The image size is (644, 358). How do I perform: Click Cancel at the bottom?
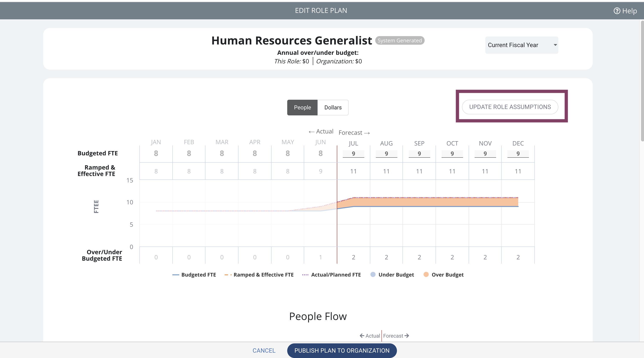click(x=264, y=350)
